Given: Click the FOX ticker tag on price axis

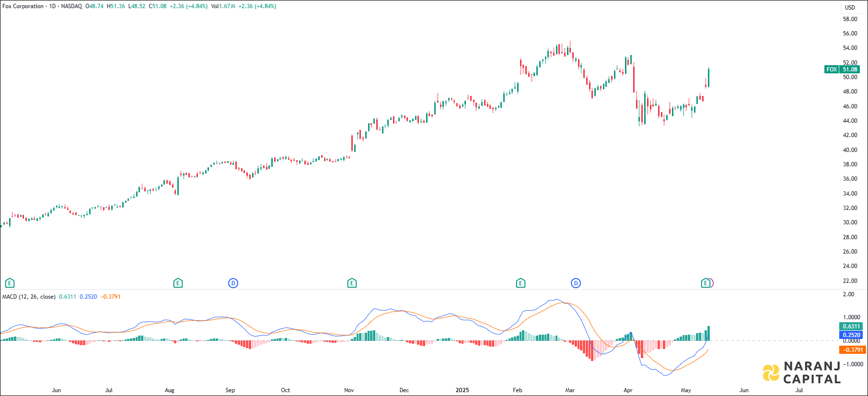Looking at the screenshot, I should click(x=832, y=70).
